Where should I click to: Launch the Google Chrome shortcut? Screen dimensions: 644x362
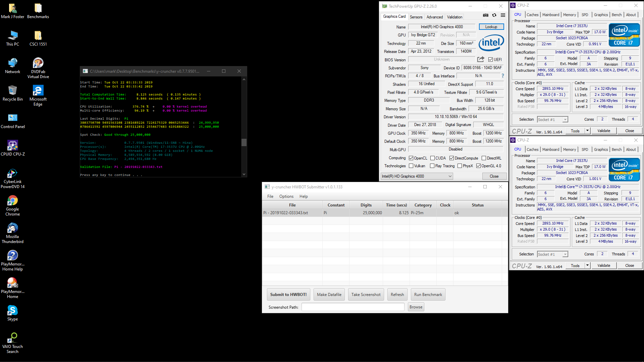tap(12, 206)
